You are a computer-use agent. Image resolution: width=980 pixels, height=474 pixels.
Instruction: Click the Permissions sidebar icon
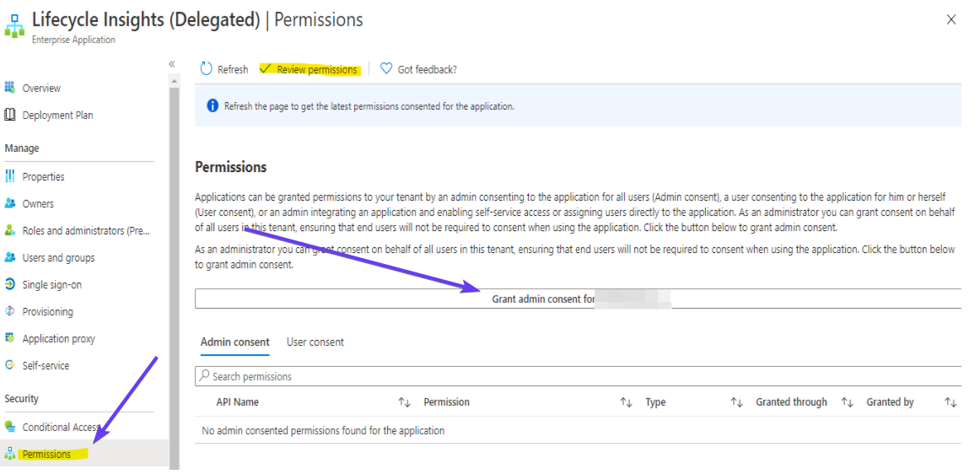click(x=9, y=454)
